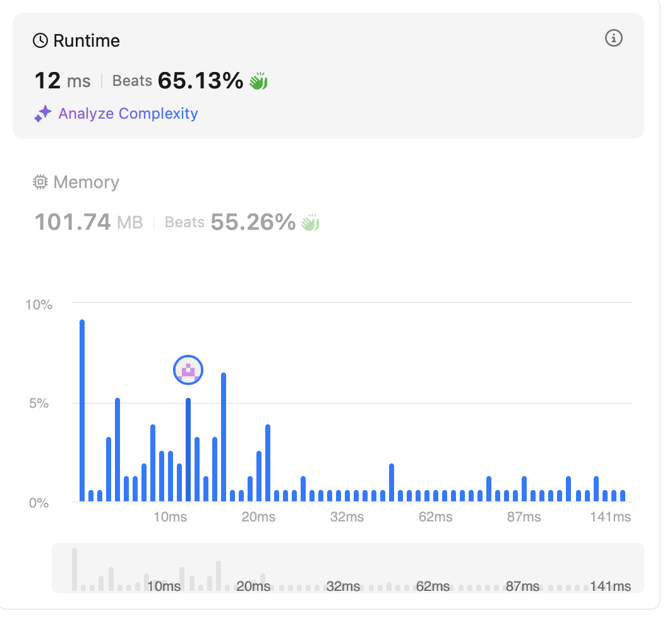This screenshot has width=672, height=625.
Task: Select the dark blue highlighted bar below the avatar
Action: (188, 449)
